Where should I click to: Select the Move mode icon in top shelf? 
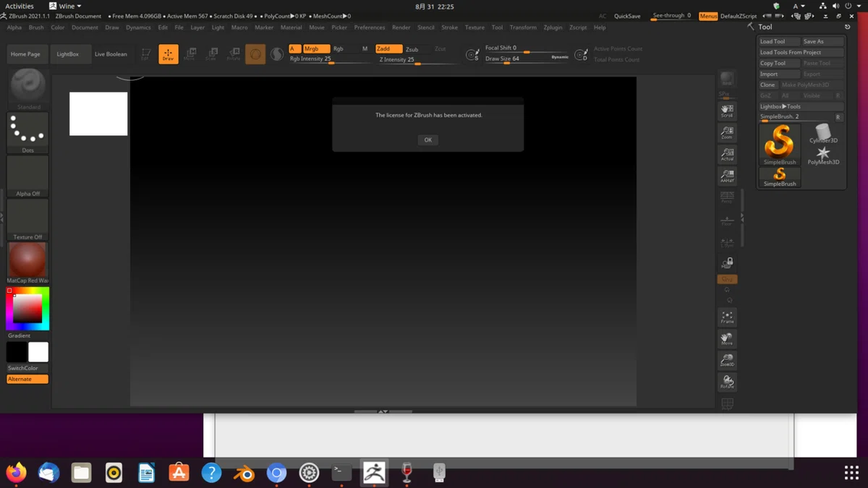click(190, 54)
